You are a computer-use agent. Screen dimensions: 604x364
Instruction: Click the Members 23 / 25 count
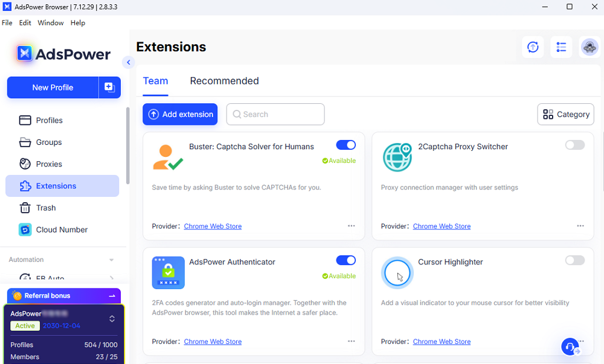[107, 357]
